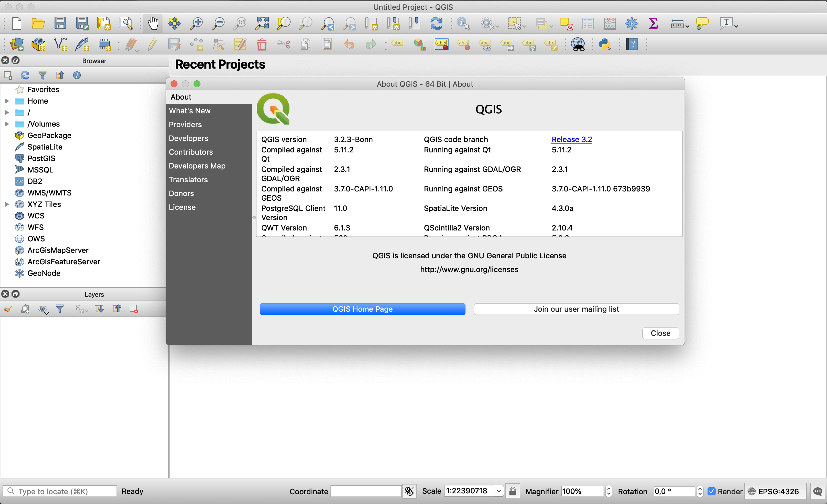
Task: Open the Release 3.2 link
Action: coord(572,139)
